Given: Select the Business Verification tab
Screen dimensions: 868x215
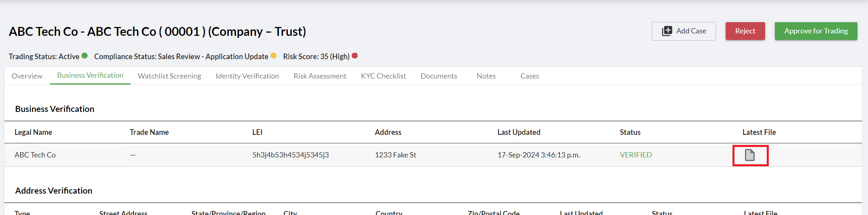Looking at the screenshot, I should [x=90, y=75].
